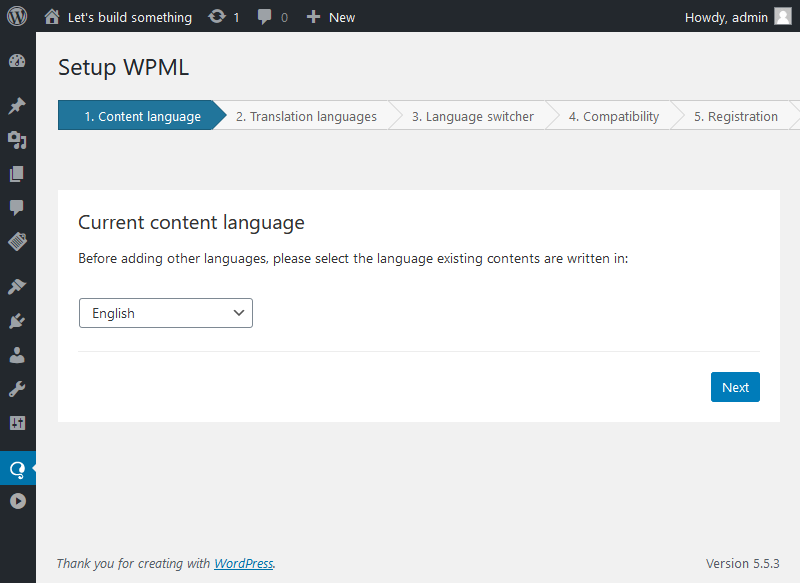Go to step 1 Content language
800x583 pixels.
142,115
